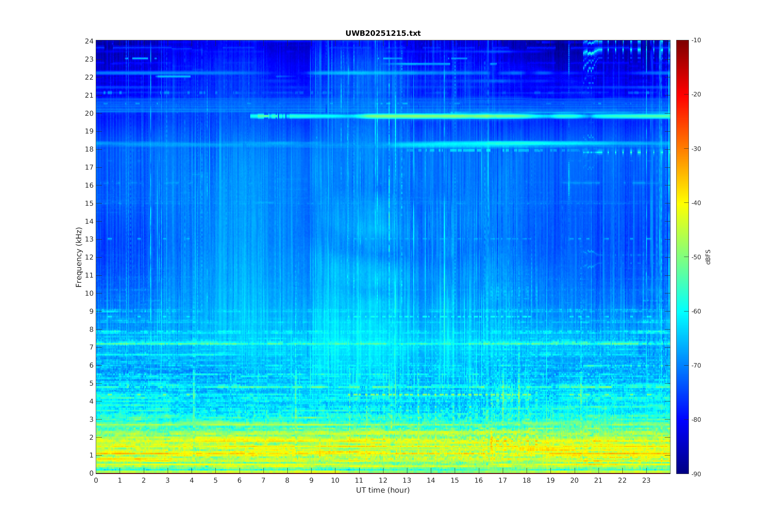Image resolution: width=774 pixels, height=532 pixels.
Task: Click the -30 colorbar tick label
Action: click(x=696, y=149)
